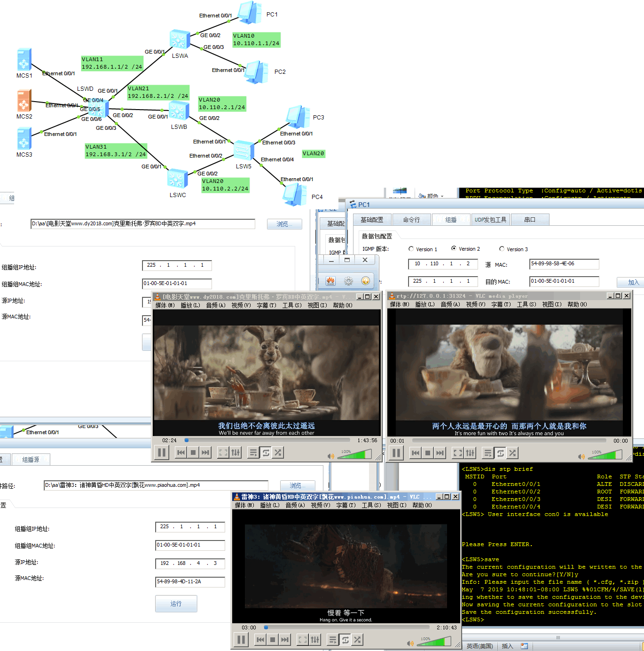Pause the rtp://127.0.0.1 stream in VLC
This screenshot has width=644, height=651.
396,453
